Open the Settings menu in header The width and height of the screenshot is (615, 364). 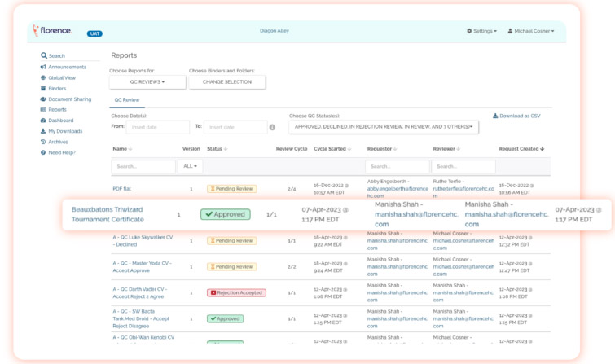pos(481,31)
